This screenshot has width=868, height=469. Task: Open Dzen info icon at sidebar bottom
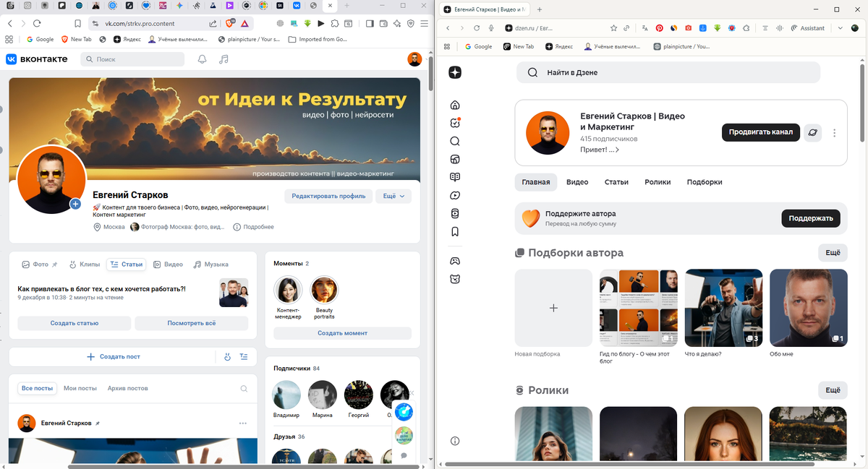coord(455,441)
